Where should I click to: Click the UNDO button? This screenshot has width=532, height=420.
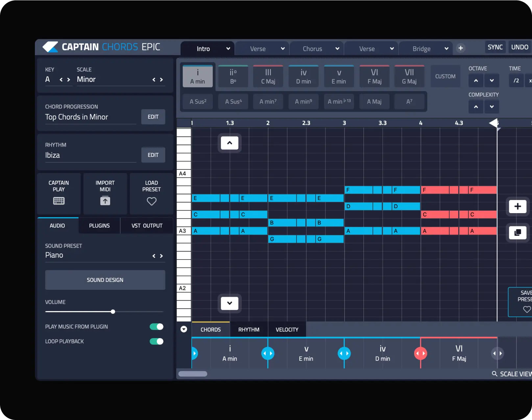520,47
